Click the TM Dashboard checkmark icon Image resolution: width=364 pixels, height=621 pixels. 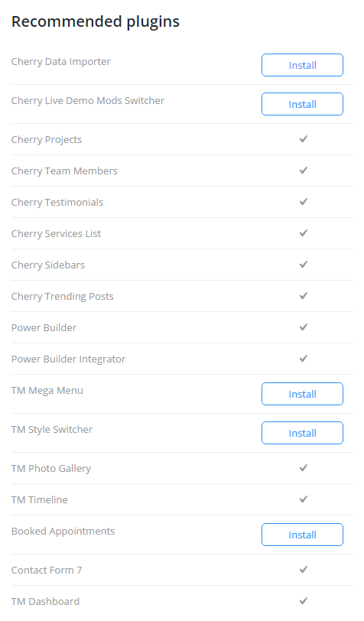[x=304, y=601]
